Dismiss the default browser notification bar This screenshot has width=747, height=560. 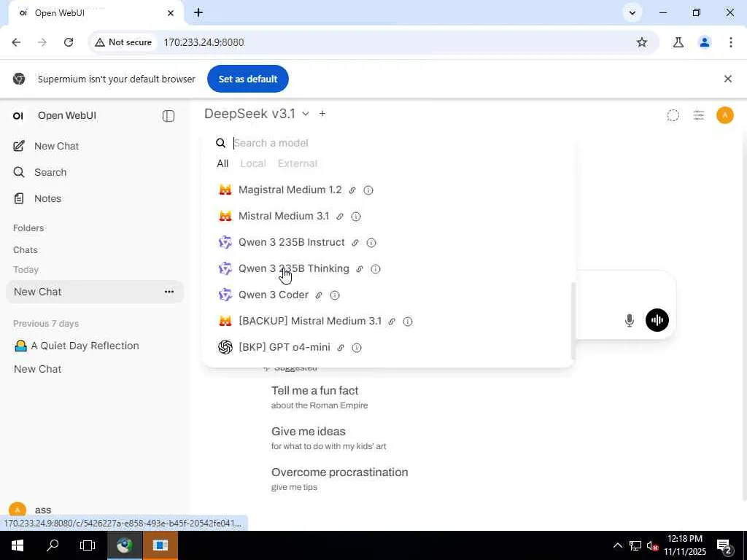tap(727, 79)
